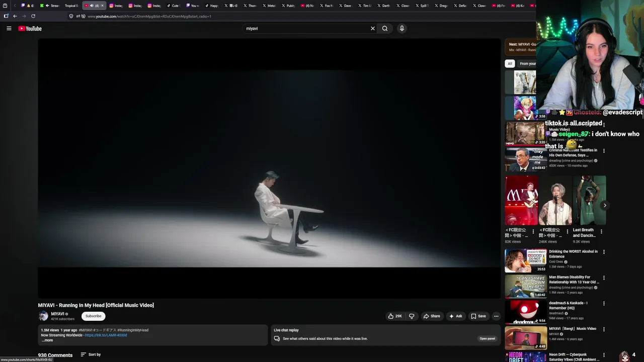Share the video

click(432, 316)
